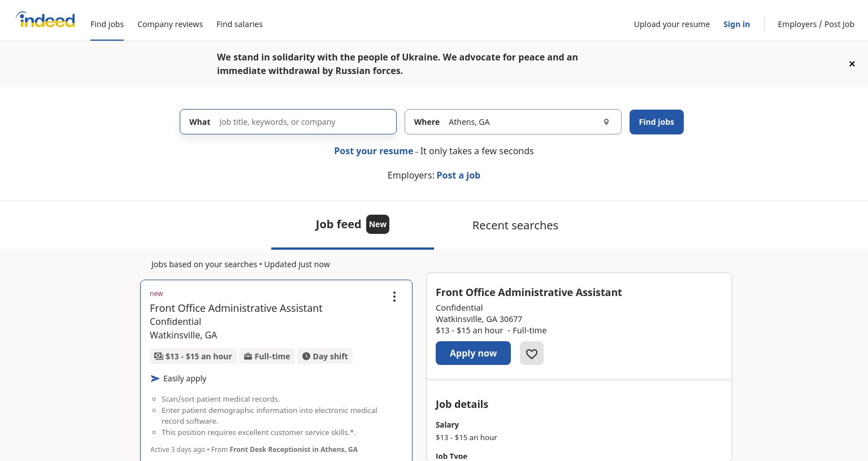The height and width of the screenshot is (461, 868).
Task: Click the clock Day shift tag
Action: [325, 356]
